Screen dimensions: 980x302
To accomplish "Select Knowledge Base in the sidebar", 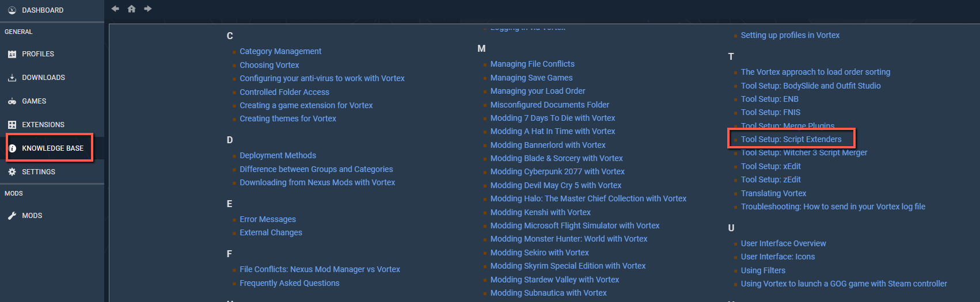I will coord(52,148).
